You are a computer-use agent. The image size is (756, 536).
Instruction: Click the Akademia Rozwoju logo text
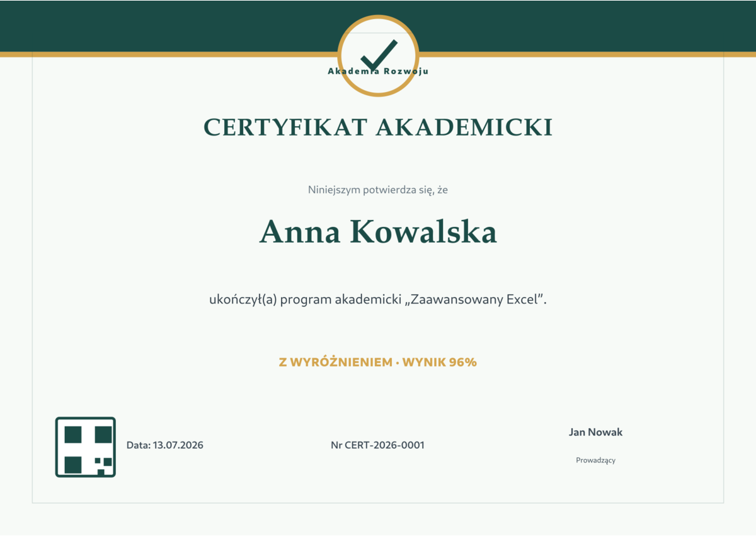coord(378,71)
